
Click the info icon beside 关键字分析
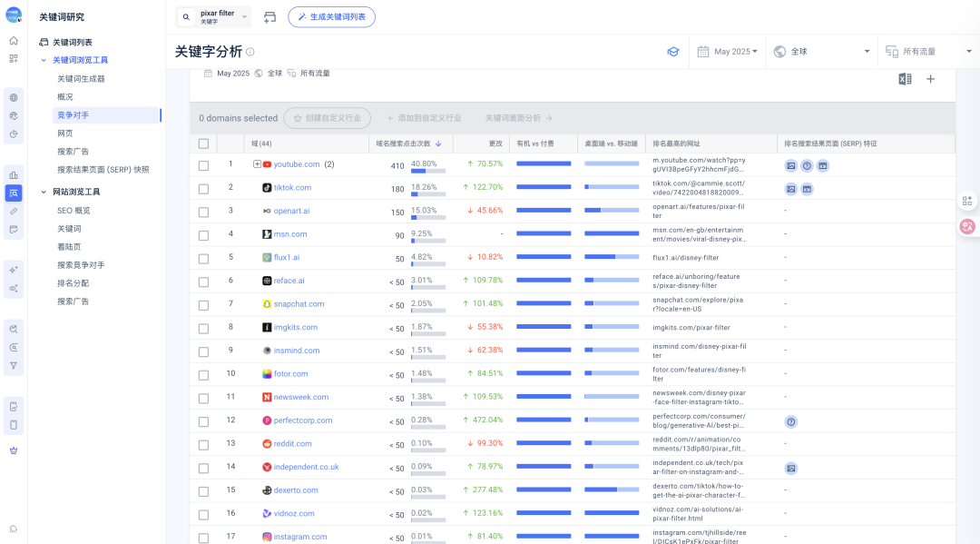[x=250, y=52]
